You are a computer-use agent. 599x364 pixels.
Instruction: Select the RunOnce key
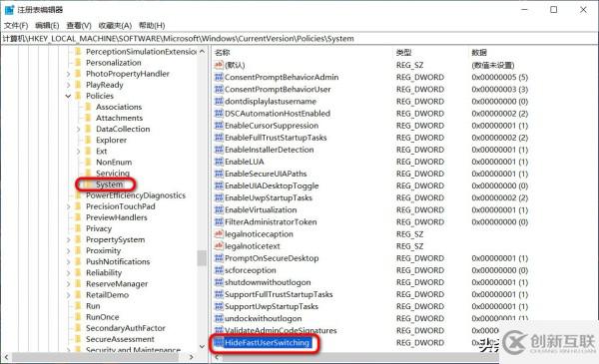[103, 317]
